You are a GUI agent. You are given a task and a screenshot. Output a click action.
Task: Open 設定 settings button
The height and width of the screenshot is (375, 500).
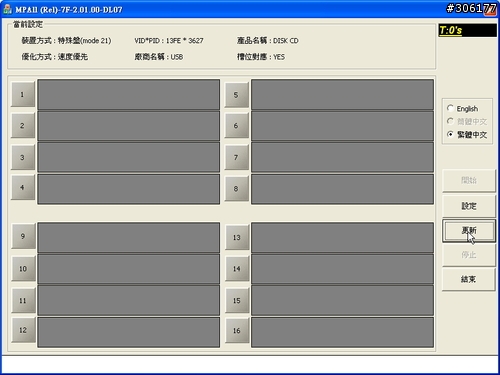(x=469, y=206)
